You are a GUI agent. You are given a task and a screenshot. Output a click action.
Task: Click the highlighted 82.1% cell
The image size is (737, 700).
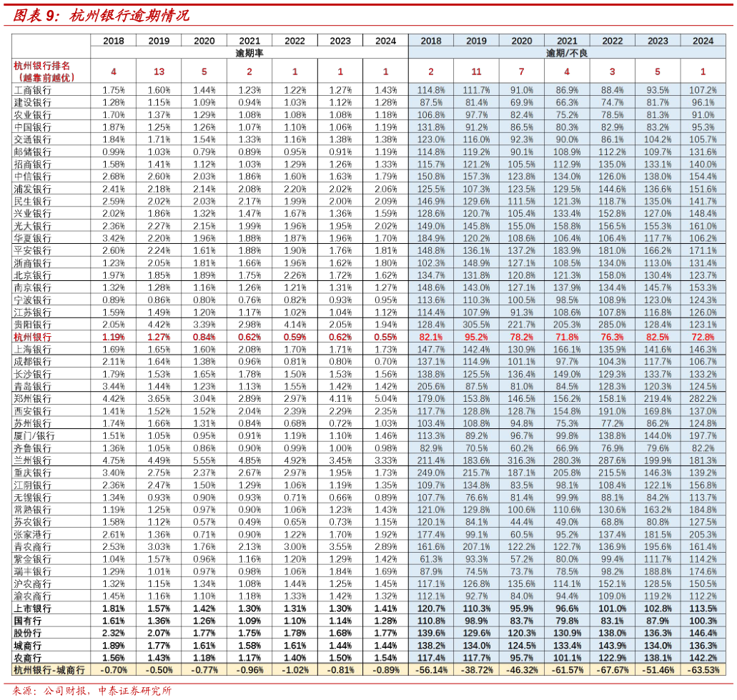(431, 337)
